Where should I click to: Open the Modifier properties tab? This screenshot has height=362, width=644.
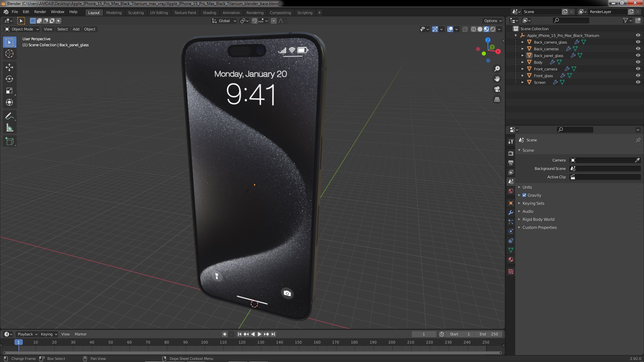pos(511,213)
